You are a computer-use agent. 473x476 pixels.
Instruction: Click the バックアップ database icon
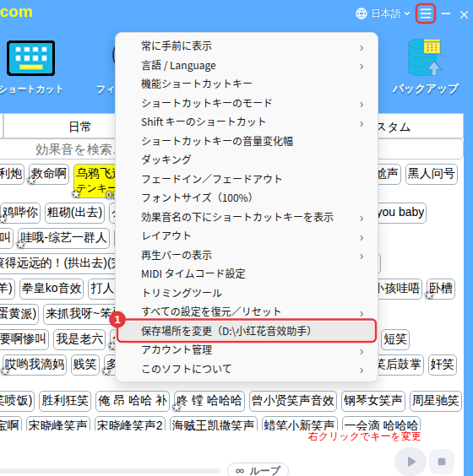click(424, 57)
